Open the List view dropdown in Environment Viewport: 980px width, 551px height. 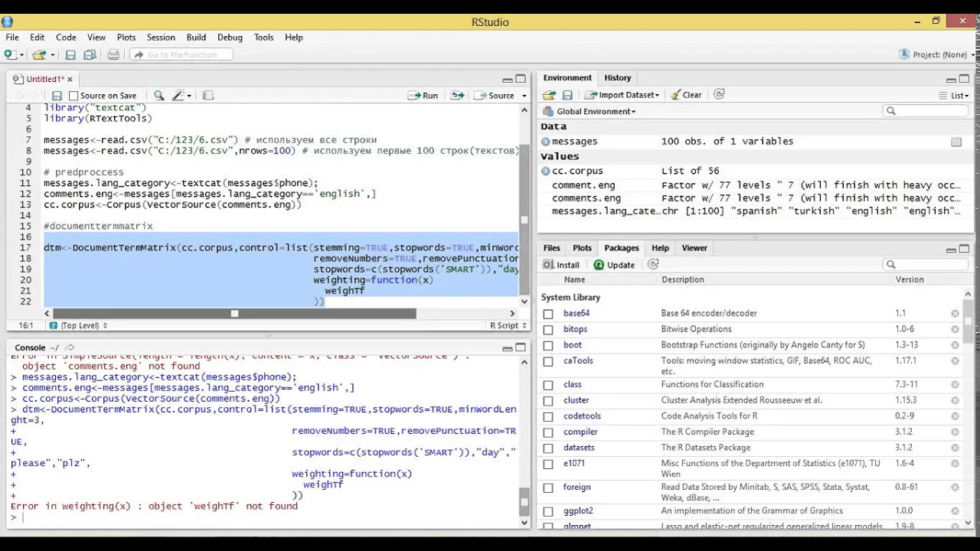coord(955,95)
